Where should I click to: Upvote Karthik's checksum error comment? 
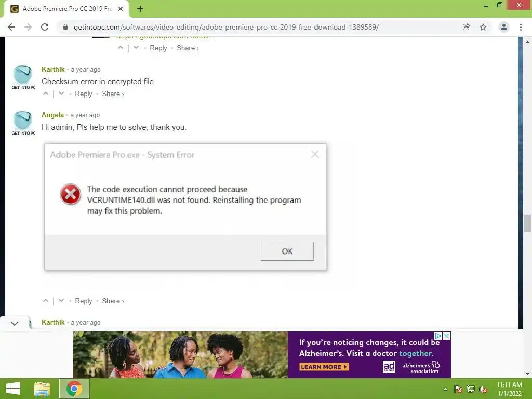point(46,94)
